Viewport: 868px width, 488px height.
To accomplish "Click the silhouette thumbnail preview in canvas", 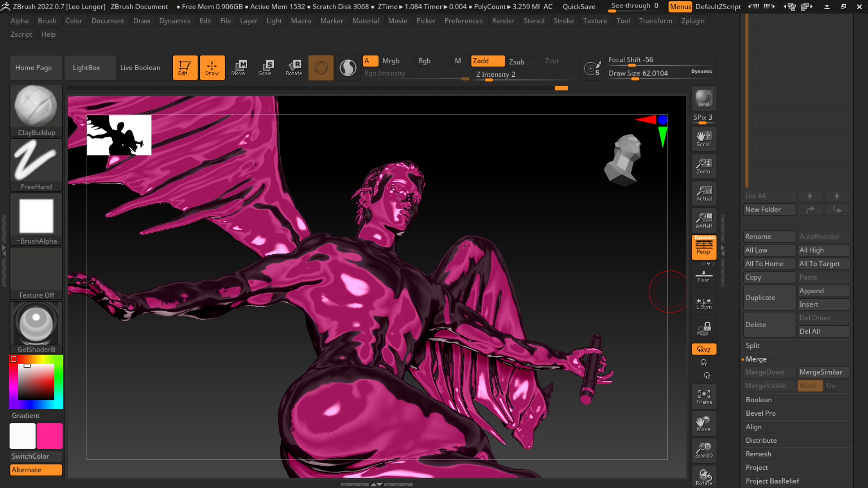I will 119,135.
